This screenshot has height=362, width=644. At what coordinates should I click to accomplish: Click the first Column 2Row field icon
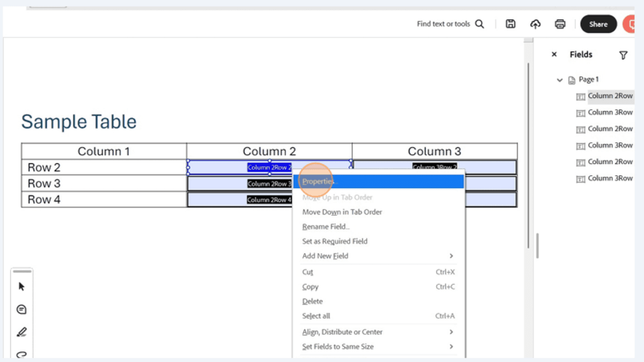[x=580, y=97]
